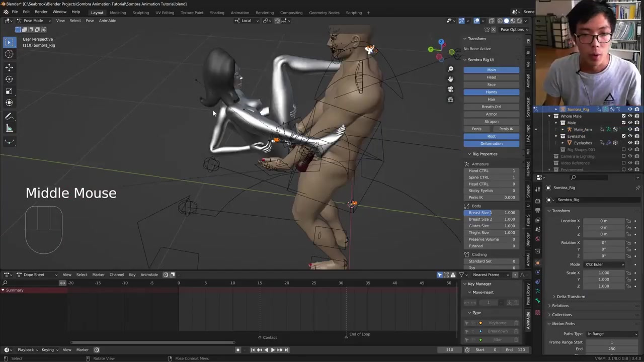Open the Render menu
This screenshot has height=362, width=644.
(41, 12)
